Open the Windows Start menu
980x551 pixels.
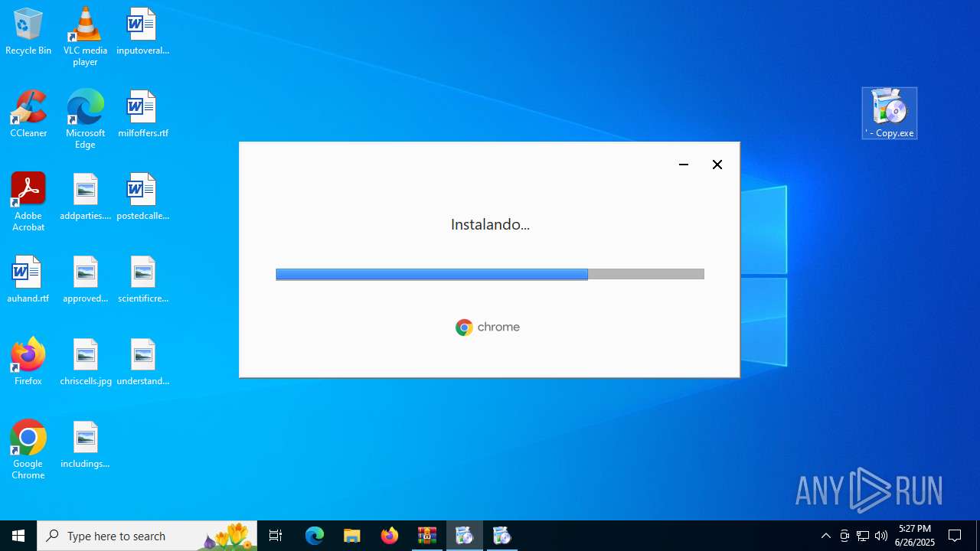[18, 536]
